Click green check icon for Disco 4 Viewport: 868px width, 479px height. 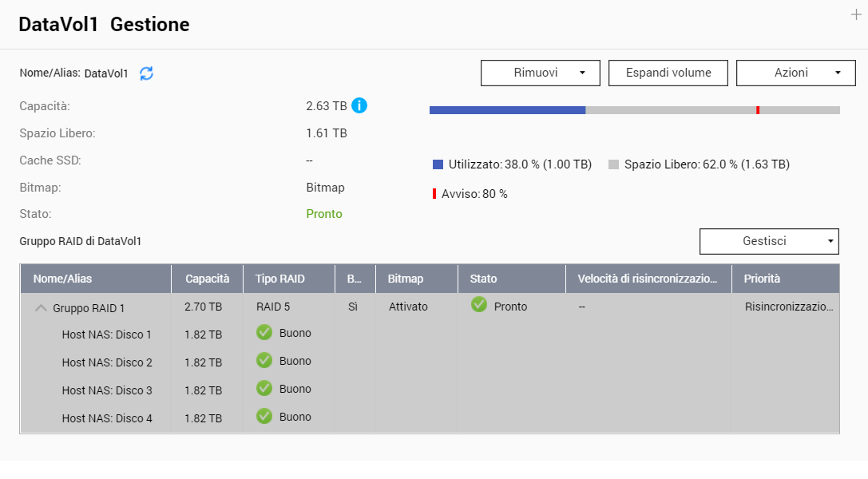(x=264, y=417)
